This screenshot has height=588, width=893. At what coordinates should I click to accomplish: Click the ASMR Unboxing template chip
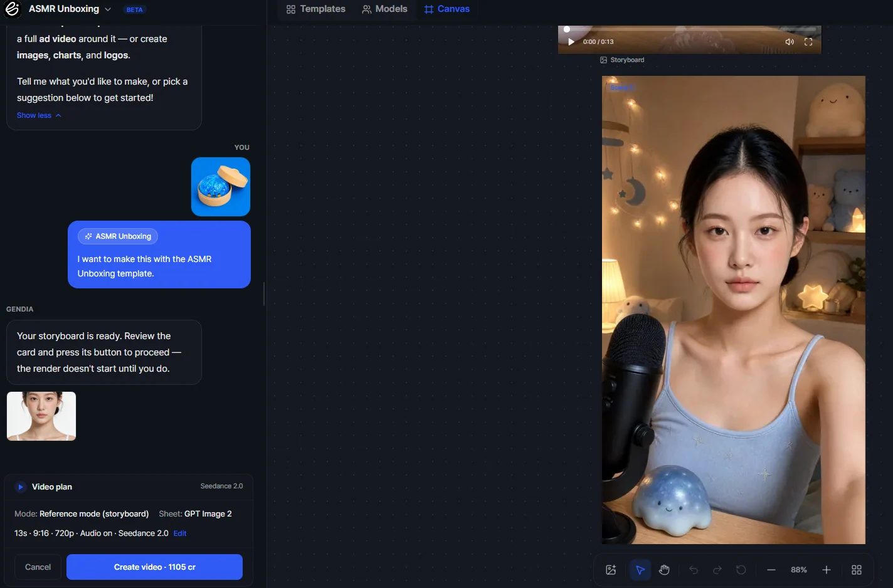click(118, 236)
